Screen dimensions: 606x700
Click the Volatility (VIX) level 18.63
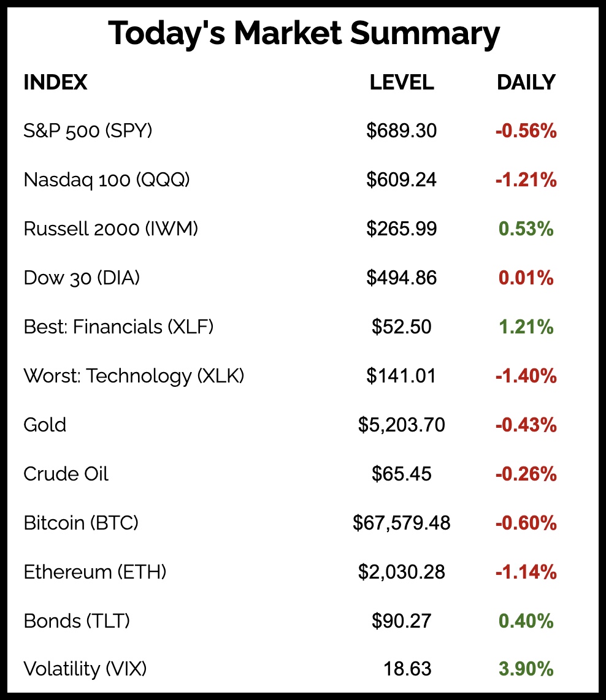407,669
